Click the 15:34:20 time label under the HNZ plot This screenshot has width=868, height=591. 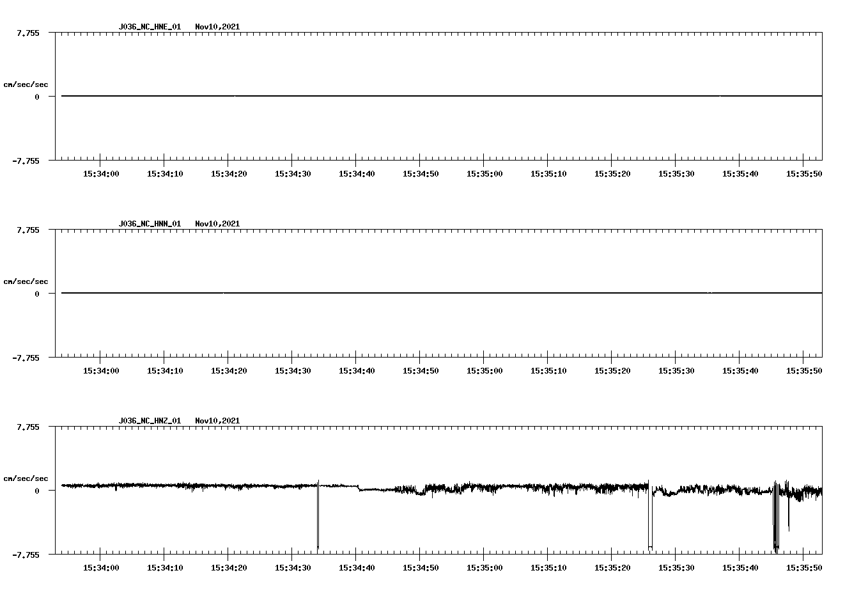(229, 567)
